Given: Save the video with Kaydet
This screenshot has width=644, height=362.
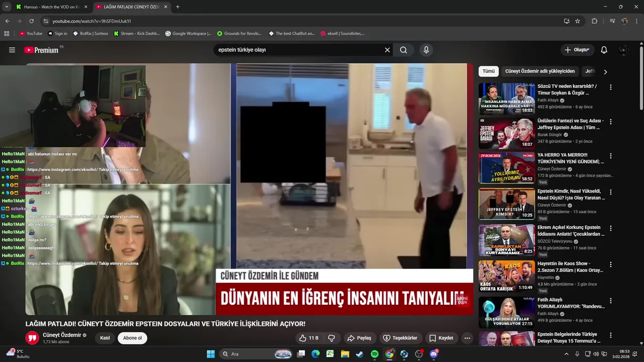Looking at the screenshot, I should pos(441,338).
